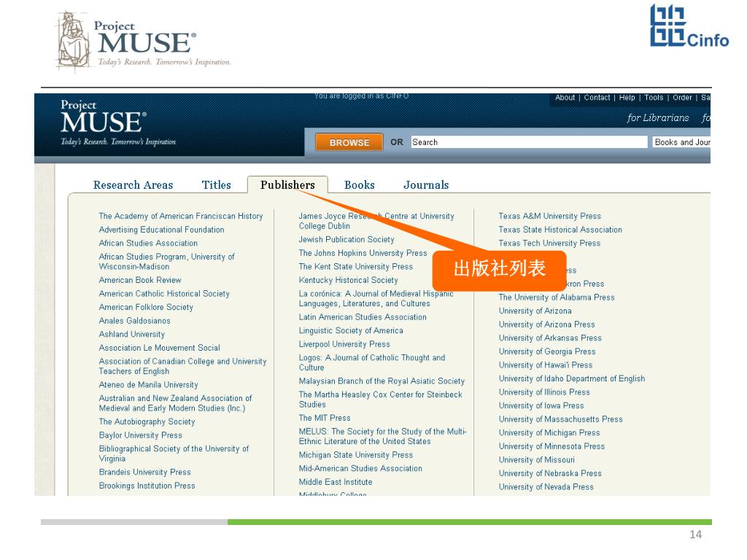The image size is (747, 560).
Task: Open African Studies Association publisher link
Action: coord(148,244)
